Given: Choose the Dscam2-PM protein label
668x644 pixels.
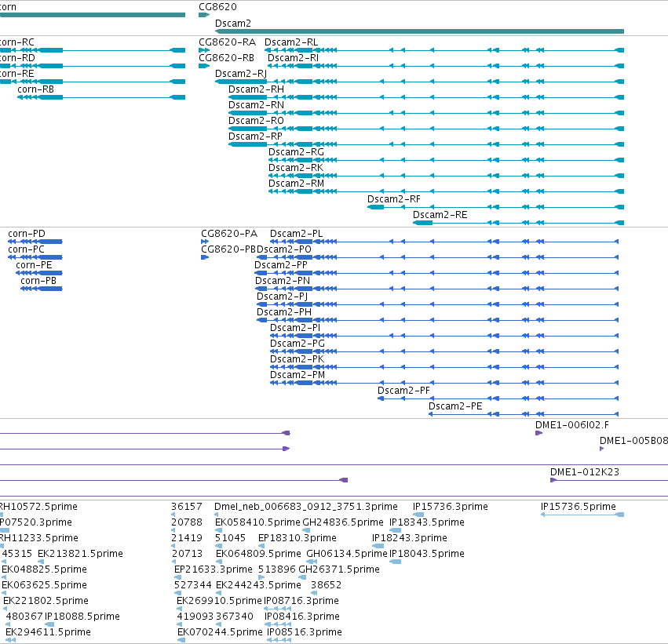Looking at the screenshot, I should [x=297, y=375].
